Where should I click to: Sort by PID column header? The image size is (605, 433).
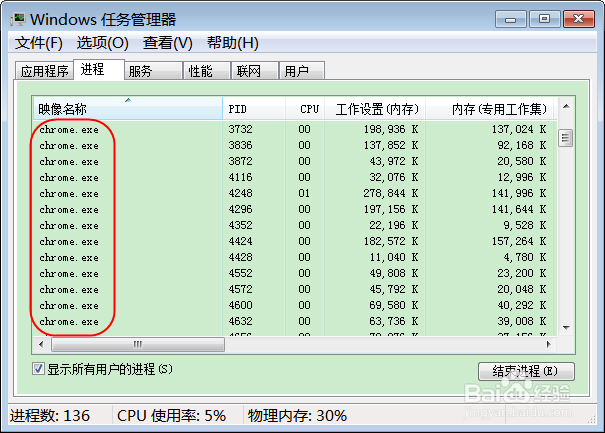coord(254,109)
